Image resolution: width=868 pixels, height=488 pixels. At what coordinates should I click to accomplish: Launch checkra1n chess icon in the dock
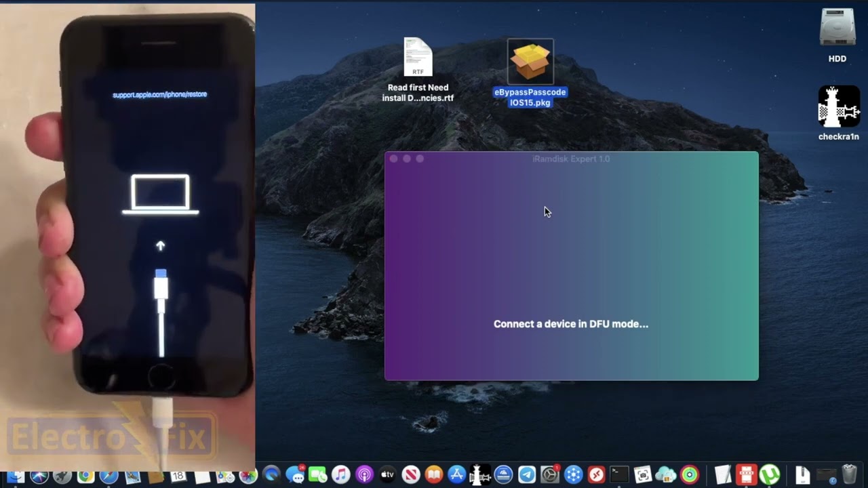480,475
